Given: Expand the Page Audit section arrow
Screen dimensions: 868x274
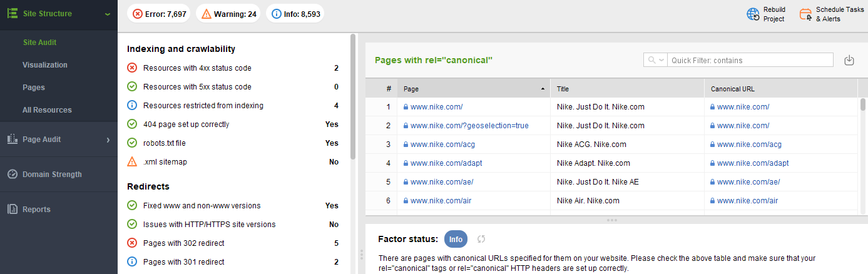Looking at the screenshot, I should pyautogui.click(x=108, y=140).
